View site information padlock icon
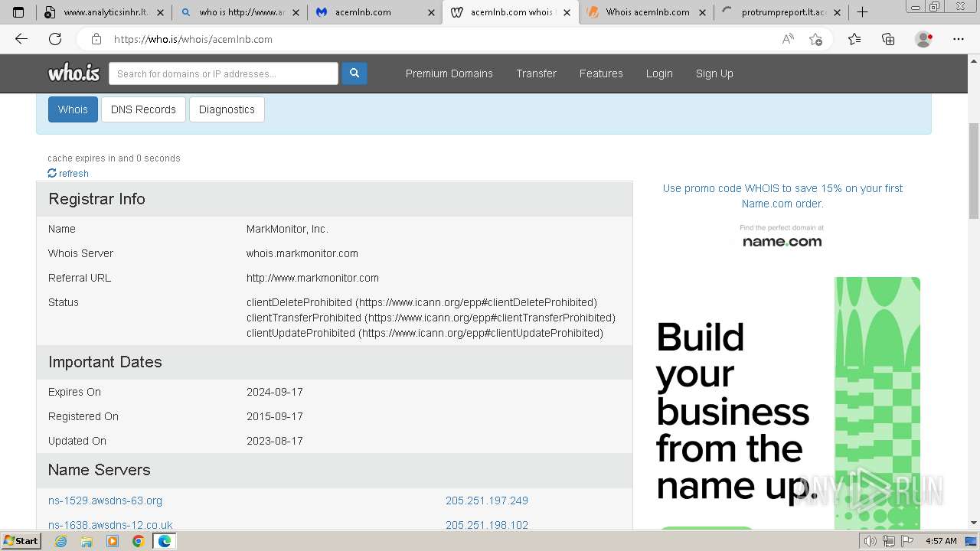 (96, 39)
